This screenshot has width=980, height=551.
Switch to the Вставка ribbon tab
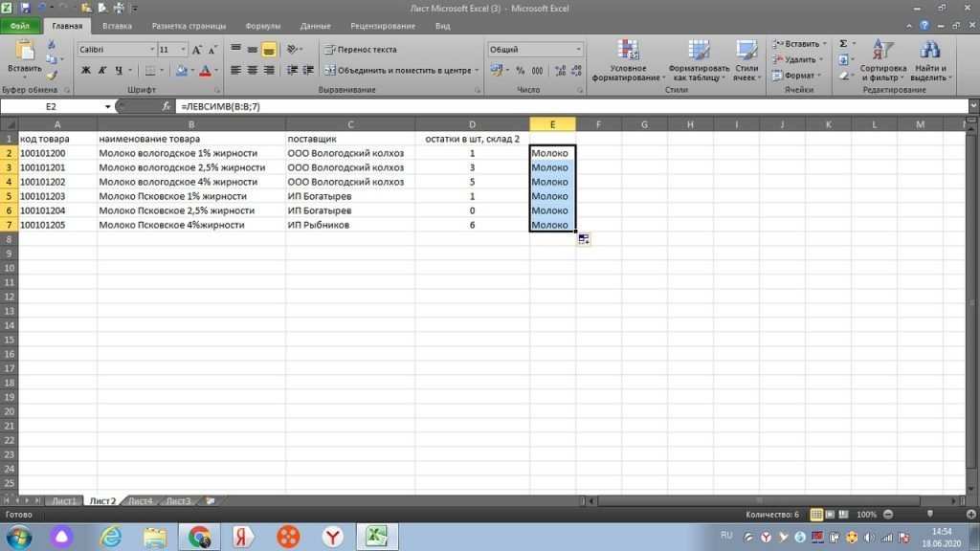click(x=117, y=26)
